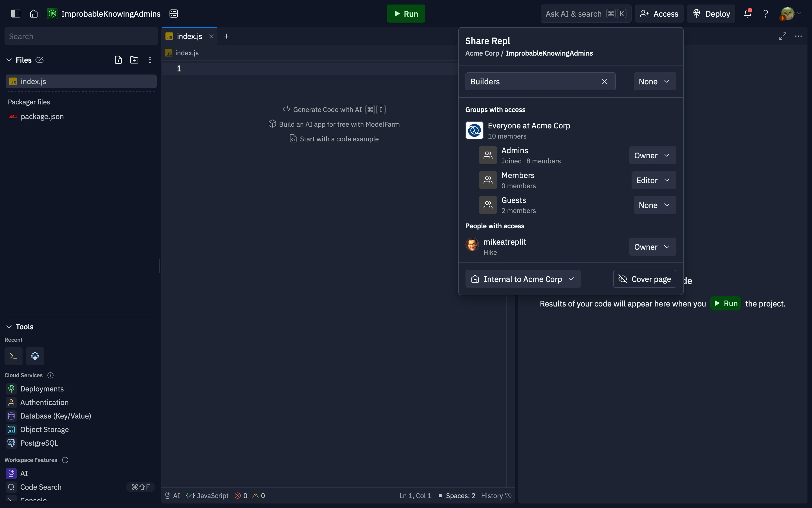Open the Access sharing button

659,14
